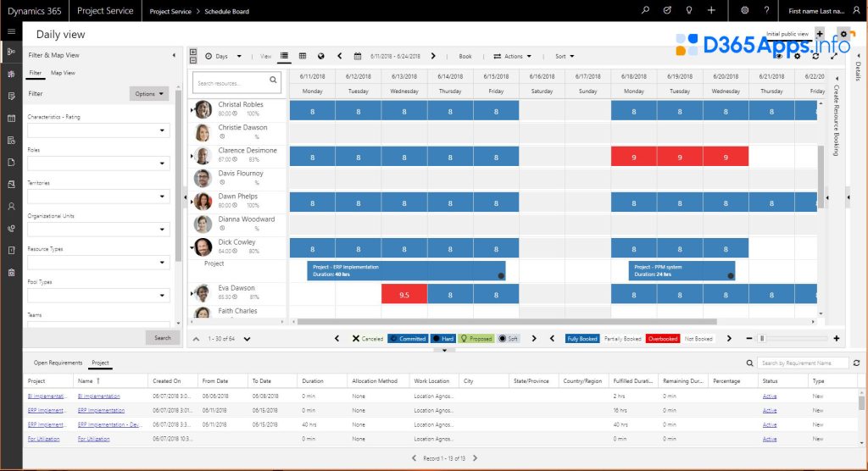
Task: Collapse all resource rows icon
Action: (193, 60)
